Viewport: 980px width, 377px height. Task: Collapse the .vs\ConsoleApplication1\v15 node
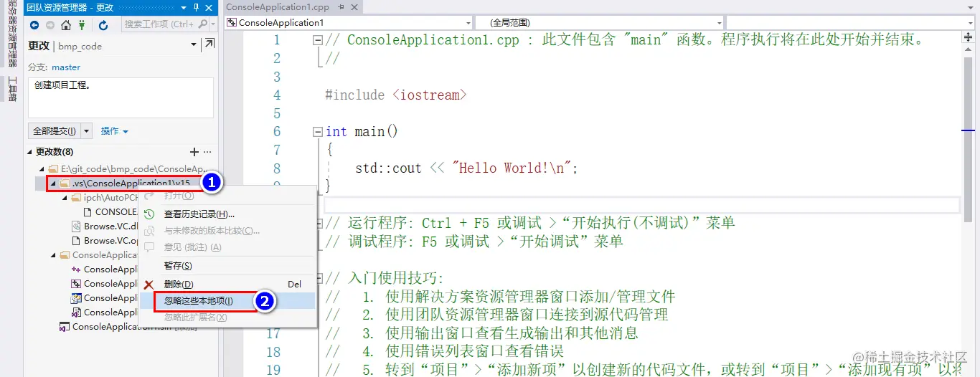(54, 183)
